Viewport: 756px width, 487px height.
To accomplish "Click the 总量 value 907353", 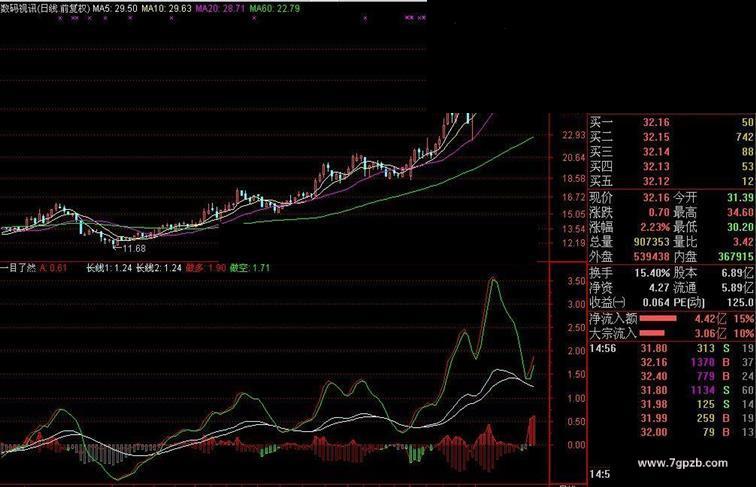I will click(x=651, y=242).
